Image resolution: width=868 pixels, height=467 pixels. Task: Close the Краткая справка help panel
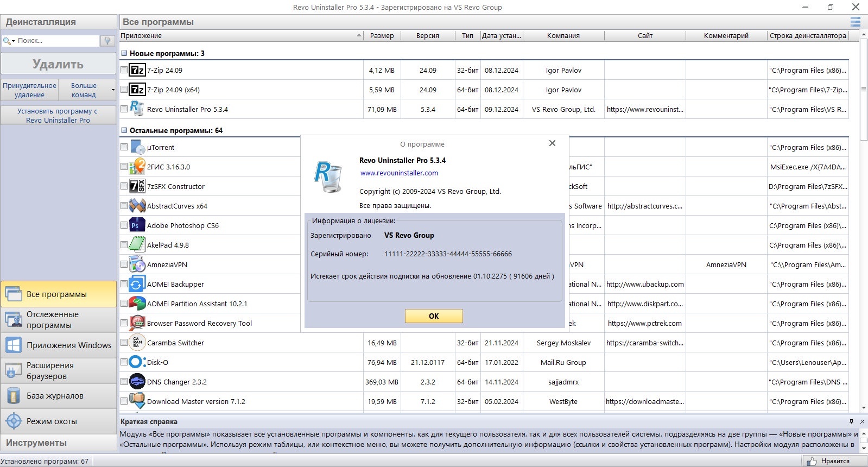[862, 421]
